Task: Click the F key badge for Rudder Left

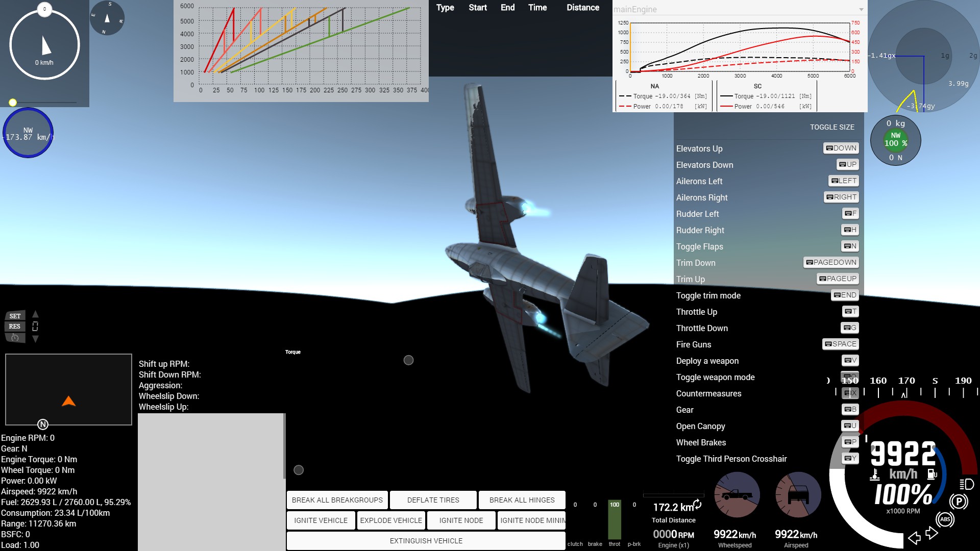Action: click(850, 213)
